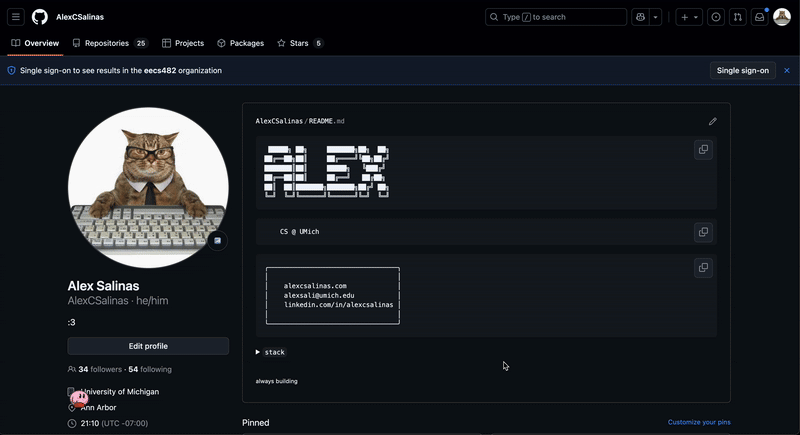
Task: Open the plus Create new dropdown
Action: point(689,17)
